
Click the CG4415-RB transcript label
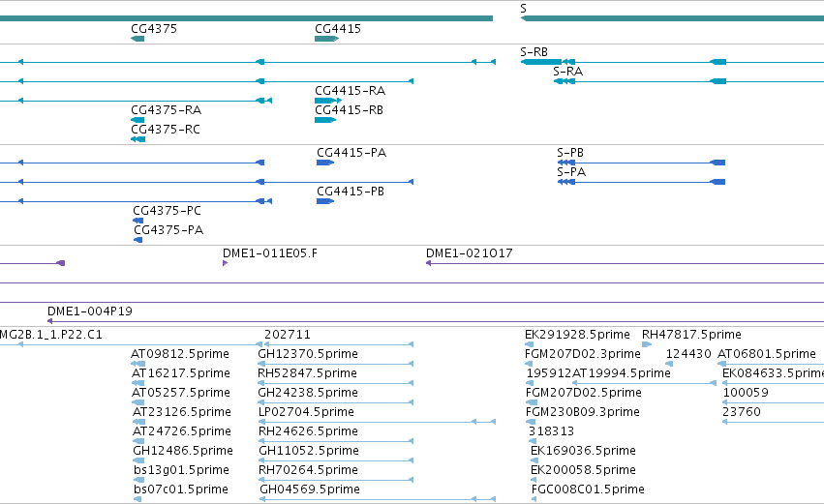click(x=349, y=110)
